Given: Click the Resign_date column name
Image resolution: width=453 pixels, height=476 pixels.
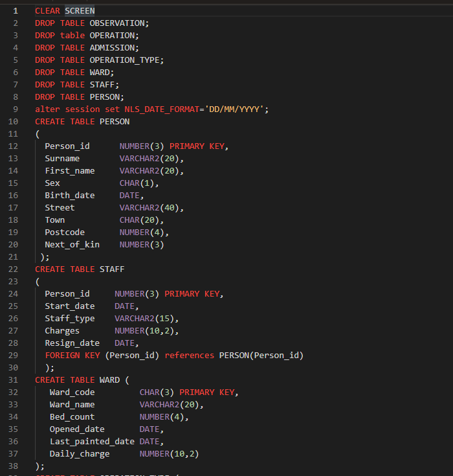Looking at the screenshot, I should (72, 343).
